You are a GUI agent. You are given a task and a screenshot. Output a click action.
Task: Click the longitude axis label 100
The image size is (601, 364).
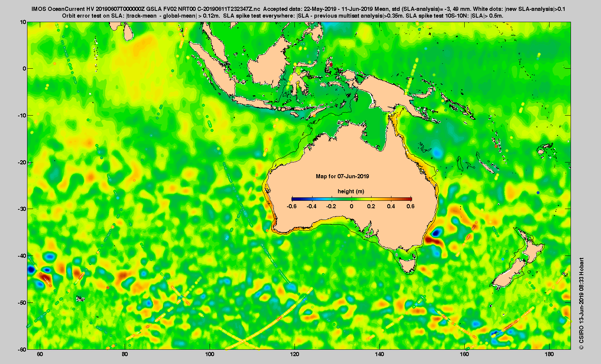pos(210,355)
